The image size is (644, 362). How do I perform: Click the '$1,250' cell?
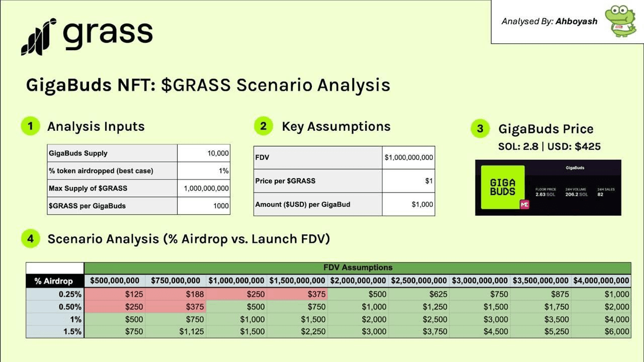(419, 307)
